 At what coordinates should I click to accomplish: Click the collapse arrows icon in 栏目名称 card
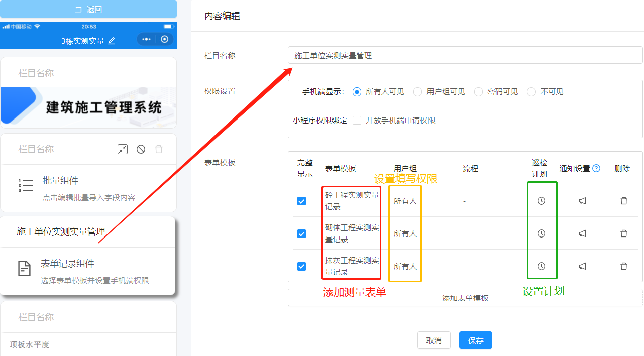(x=123, y=149)
